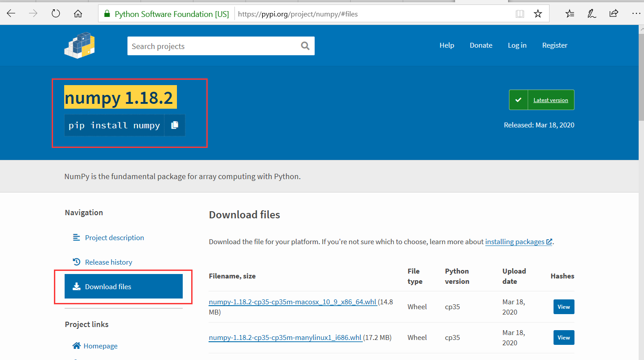Open the Help menu item

[447, 45]
